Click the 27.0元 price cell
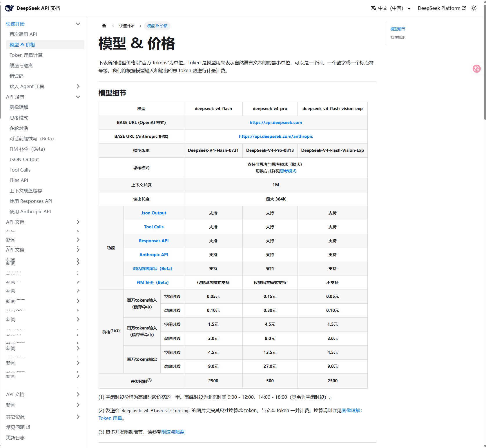The height and width of the screenshot is (448, 486). point(270,366)
